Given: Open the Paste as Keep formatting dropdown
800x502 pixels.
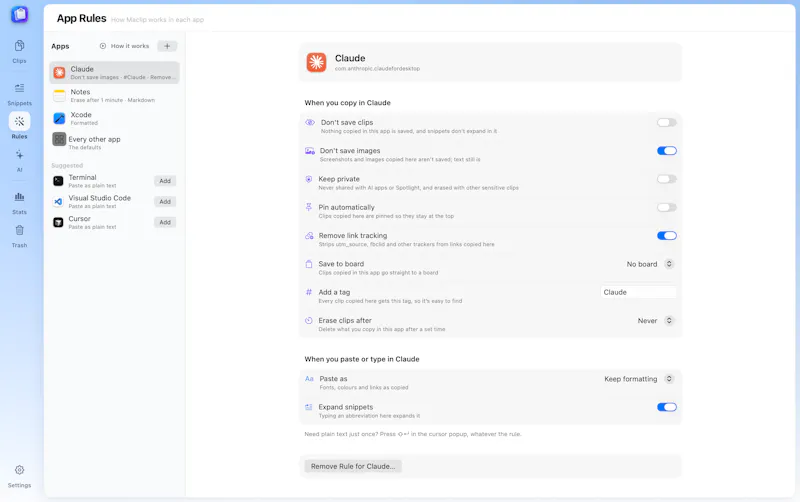Looking at the screenshot, I should [639, 379].
